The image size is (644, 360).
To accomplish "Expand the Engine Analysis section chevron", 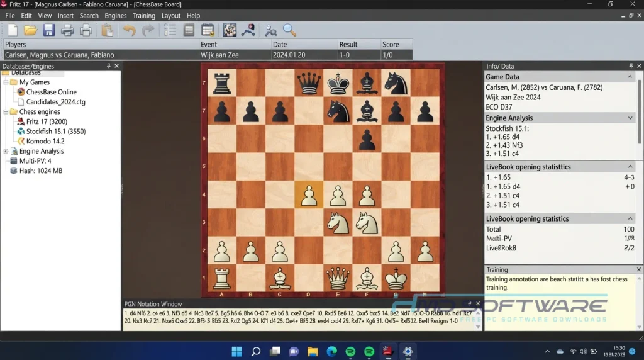I will tap(630, 118).
